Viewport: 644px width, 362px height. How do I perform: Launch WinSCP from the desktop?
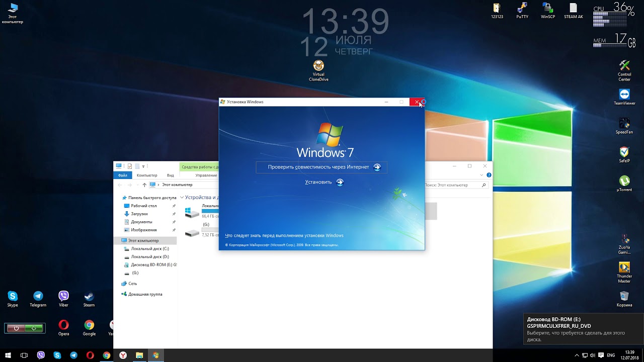[x=548, y=11]
